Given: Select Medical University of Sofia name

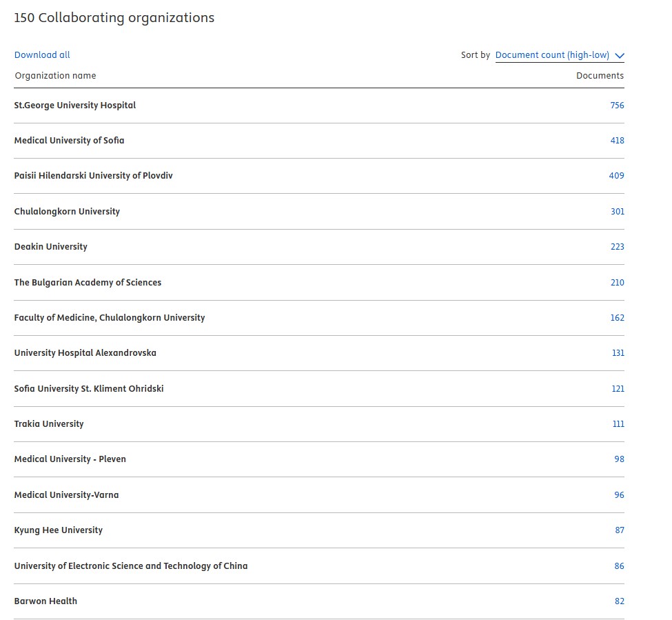Looking at the screenshot, I should 69,141.
